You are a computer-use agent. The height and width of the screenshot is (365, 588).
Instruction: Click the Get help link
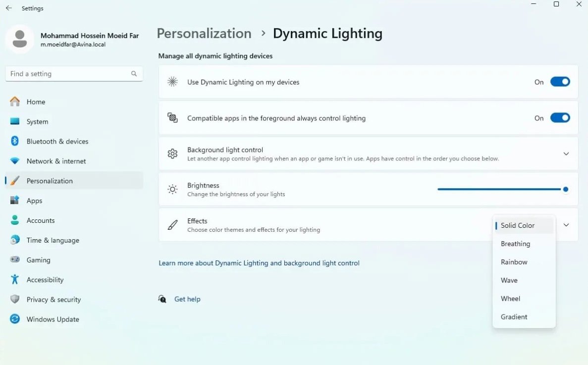tap(187, 299)
